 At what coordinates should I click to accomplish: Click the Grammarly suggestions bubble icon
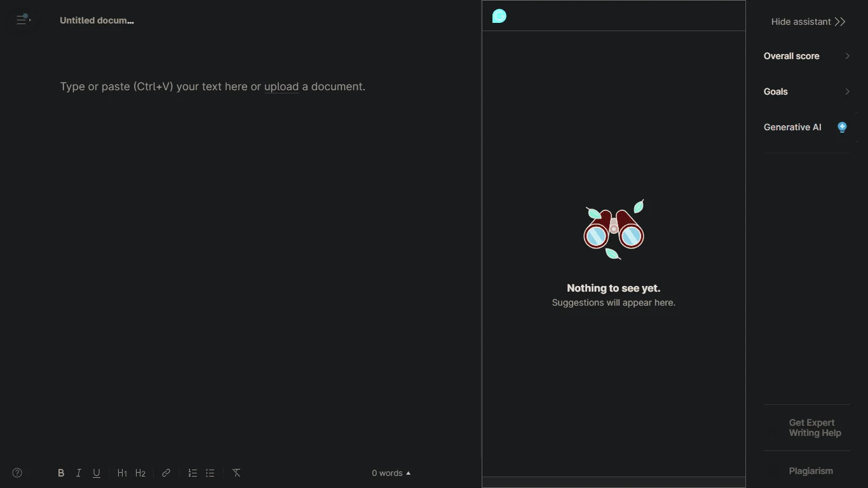point(499,16)
